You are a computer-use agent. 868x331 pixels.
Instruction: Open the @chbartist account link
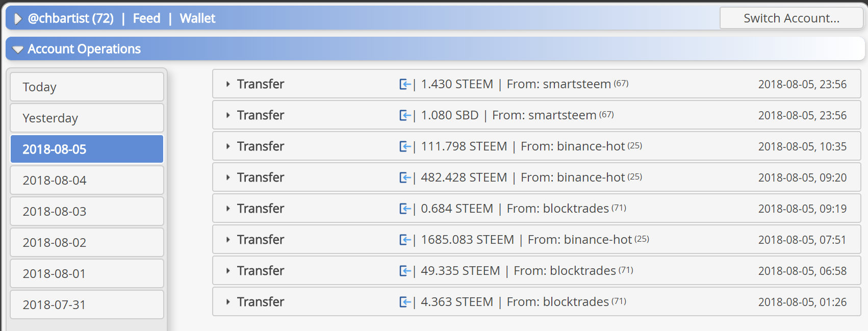coord(70,18)
